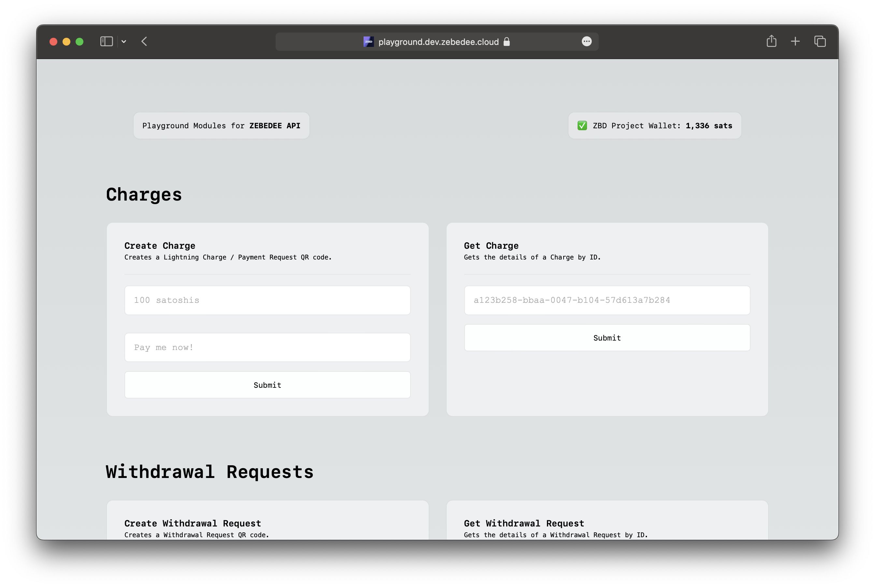Open the sidebar dropdown chevron
This screenshot has height=588, width=875.
(x=124, y=42)
